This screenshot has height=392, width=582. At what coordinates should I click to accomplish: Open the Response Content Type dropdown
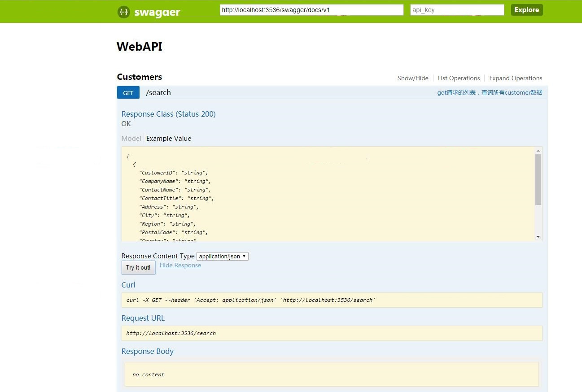tap(223, 256)
